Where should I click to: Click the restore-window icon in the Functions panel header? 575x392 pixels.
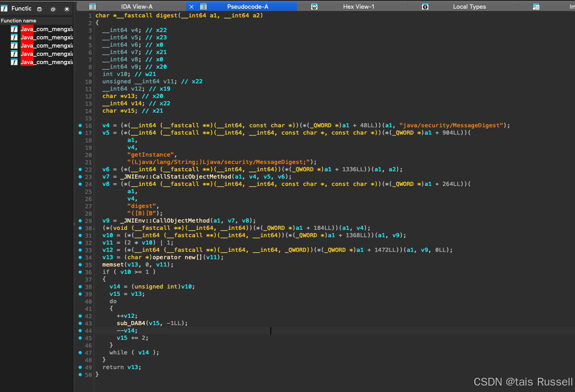tap(53, 9)
